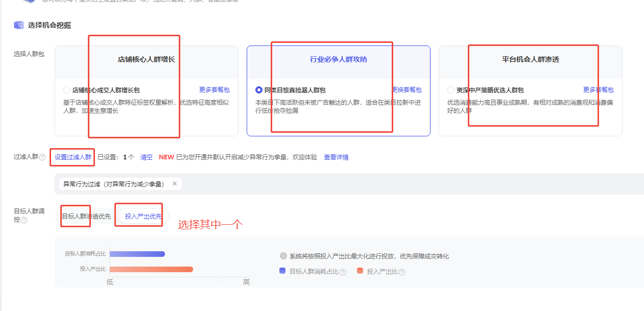Open 查看详情 link
Screen dimensions: 644x311
click(x=336, y=157)
